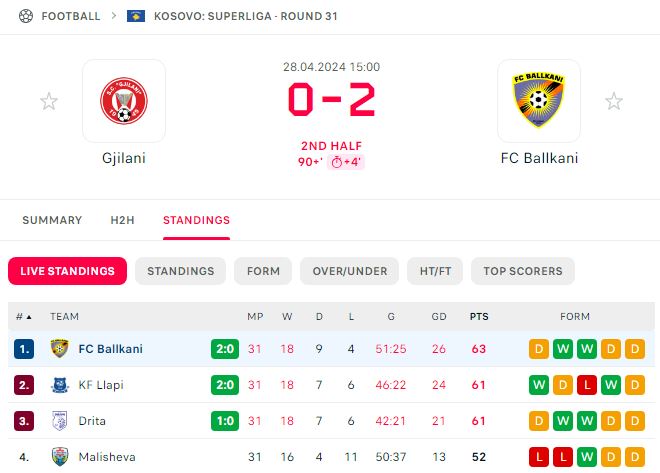The image size is (660, 473).
Task: Select the Form filter button
Action: (263, 271)
